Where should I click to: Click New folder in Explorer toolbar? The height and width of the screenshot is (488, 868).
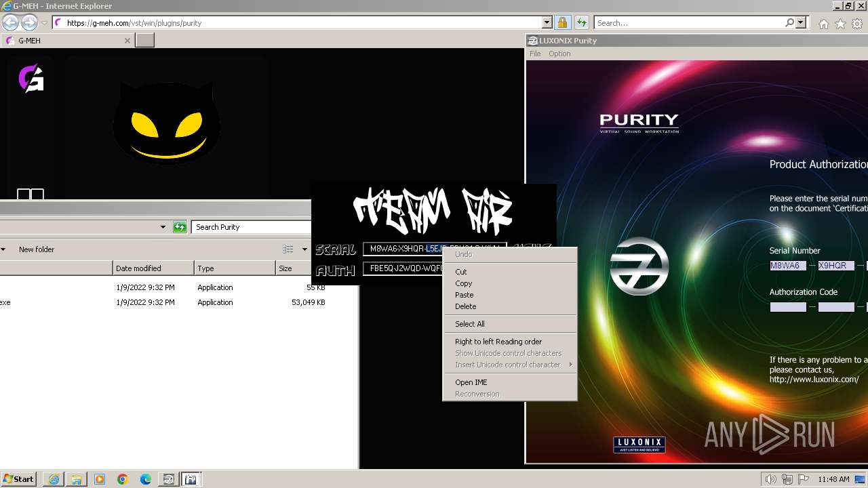point(37,249)
